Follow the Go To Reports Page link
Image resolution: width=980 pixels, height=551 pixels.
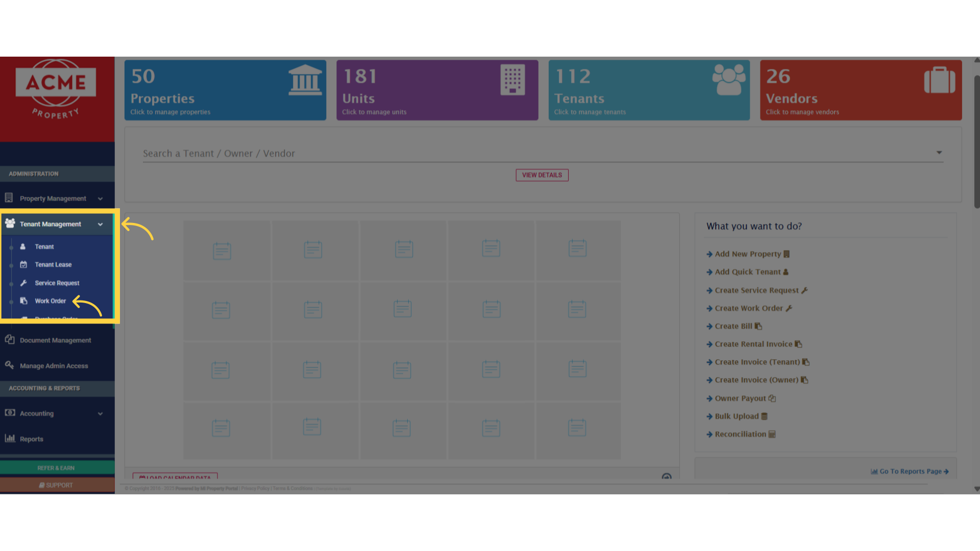pyautogui.click(x=910, y=471)
